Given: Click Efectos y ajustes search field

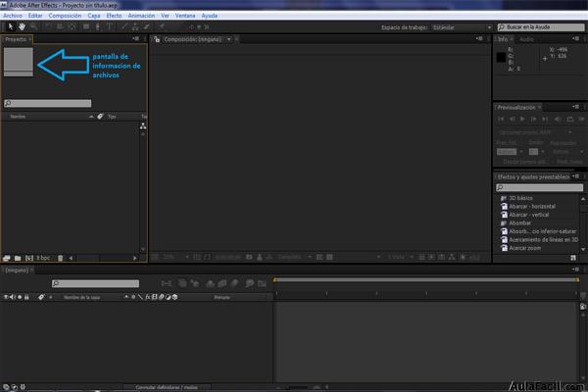Looking at the screenshot, I should pos(540,187).
